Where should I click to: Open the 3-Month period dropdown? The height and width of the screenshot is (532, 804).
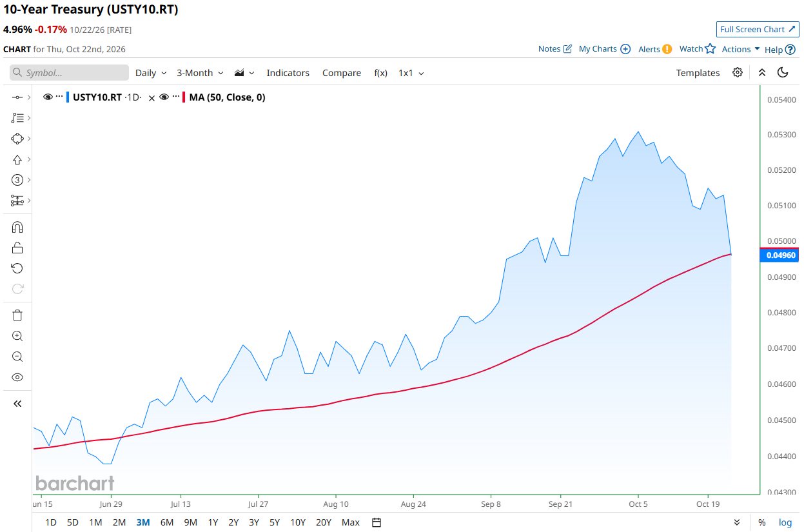coord(200,73)
